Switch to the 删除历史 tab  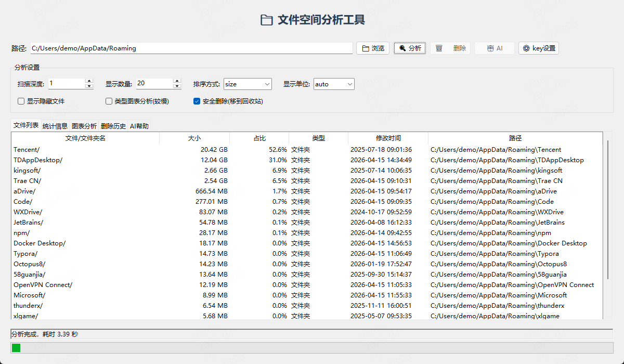(113, 126)
